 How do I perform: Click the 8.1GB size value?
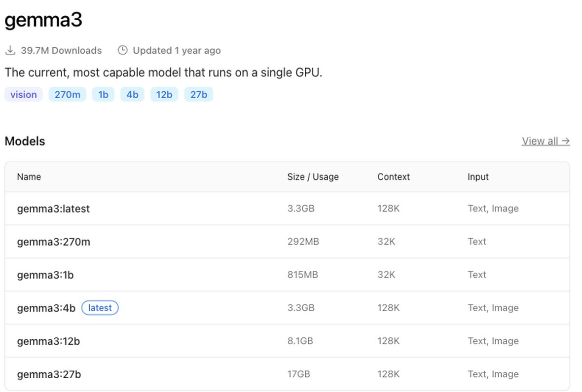click(300, 341)
